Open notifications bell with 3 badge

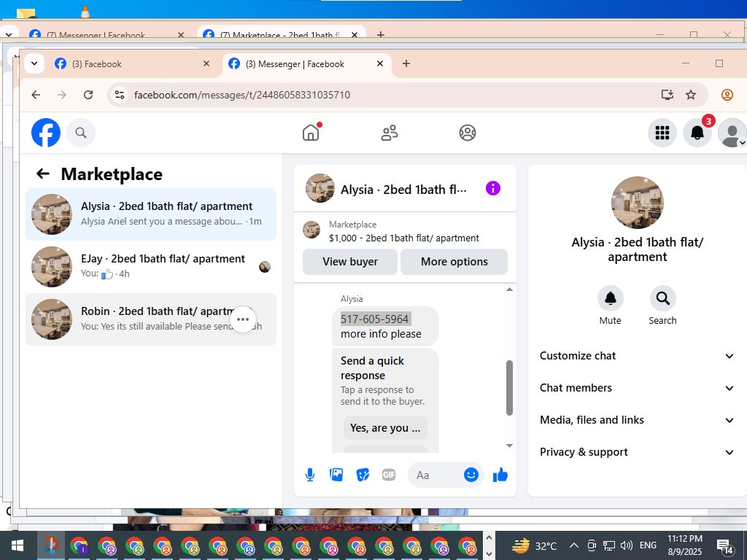[697, 133]
